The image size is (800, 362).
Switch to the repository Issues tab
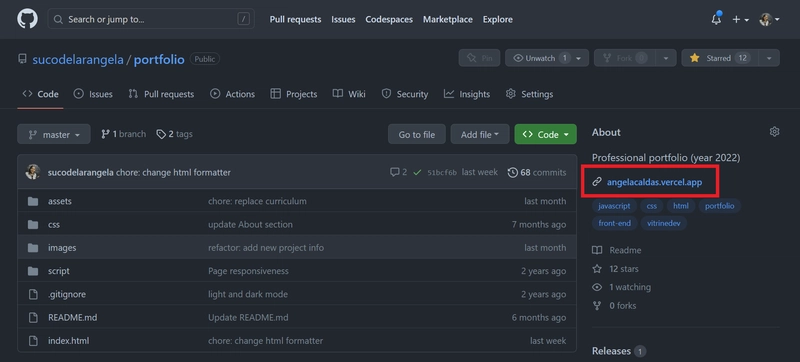point(93,94)
